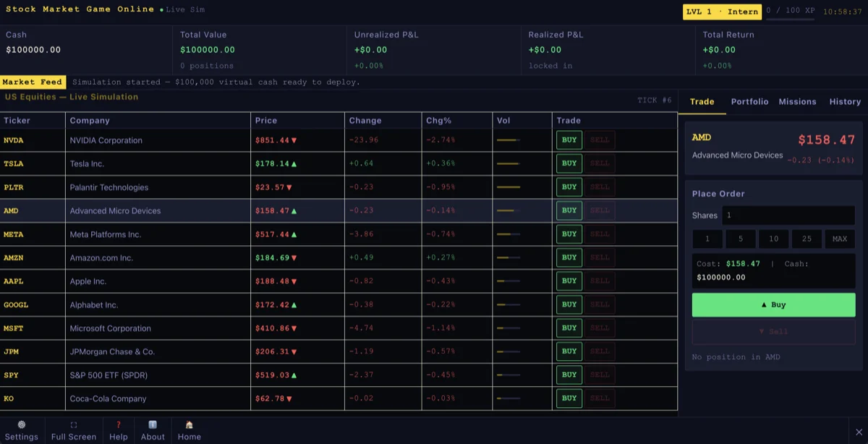Select the AAPL ticker
Image resolution: width=868 pixels, height=444 pixels.
[x=14, y=281]
